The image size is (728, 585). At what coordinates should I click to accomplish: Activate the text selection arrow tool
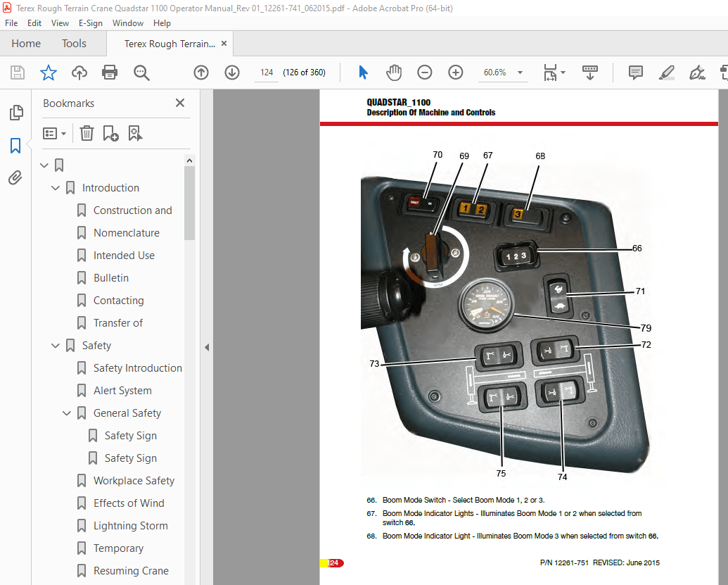(x=363, y=73)
